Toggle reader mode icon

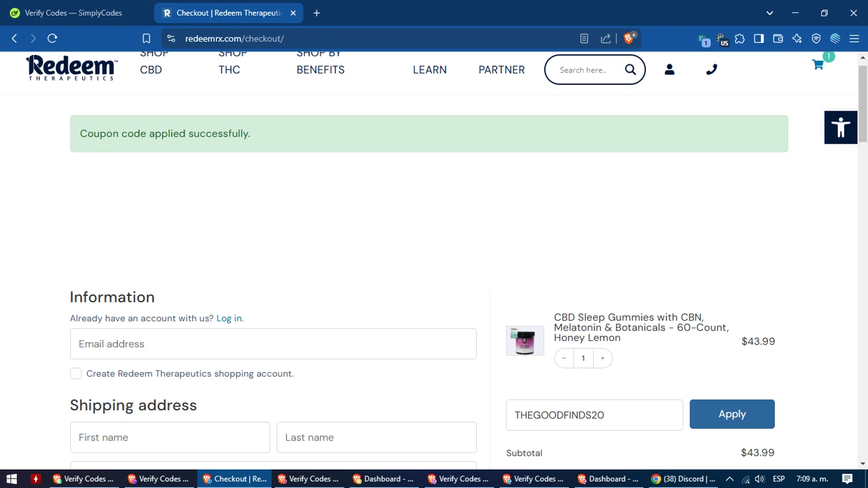point(584,38)
